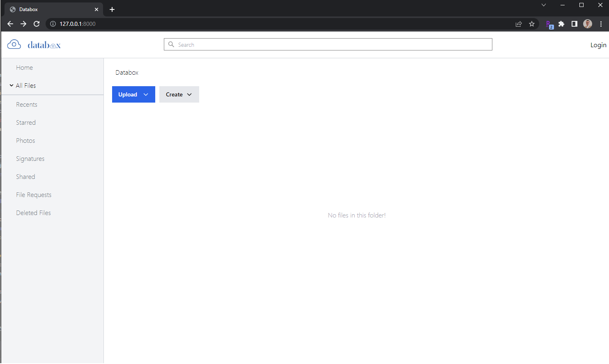Image resolution: width=609 pixels, height=364 pixels.
Task: Click the purple extension icon with badge
Action: coord(549,24)
